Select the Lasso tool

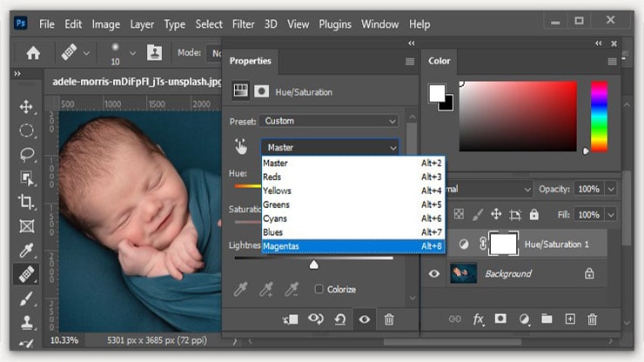[x=27, y=155]
